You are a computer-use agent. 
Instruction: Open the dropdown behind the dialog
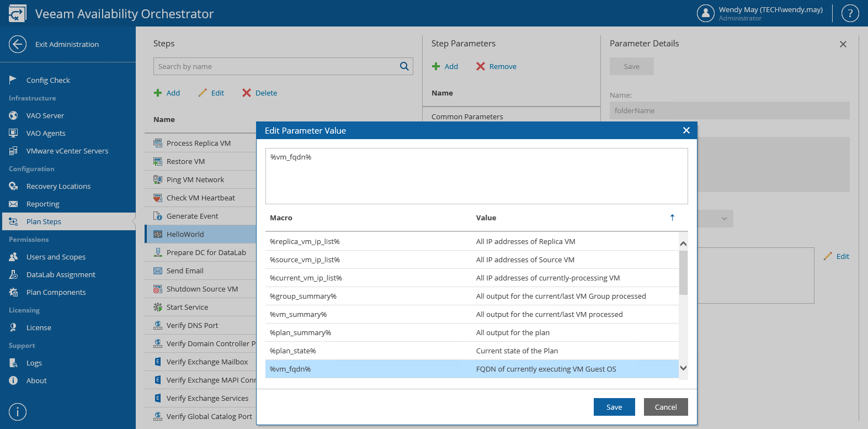pyautogui.click(x=725, y=219)
